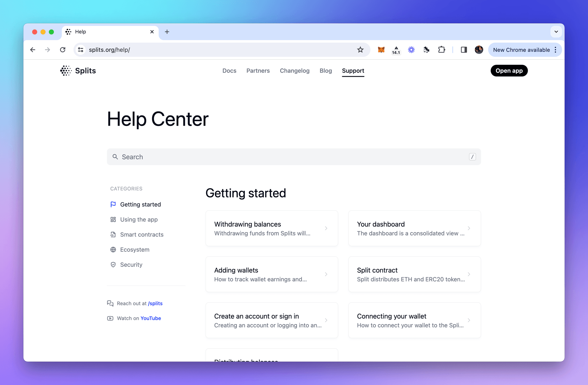The width and height of the screenshot is (588, 385).
Task: Click the YouTube watch icon
Action: (110, 318)
